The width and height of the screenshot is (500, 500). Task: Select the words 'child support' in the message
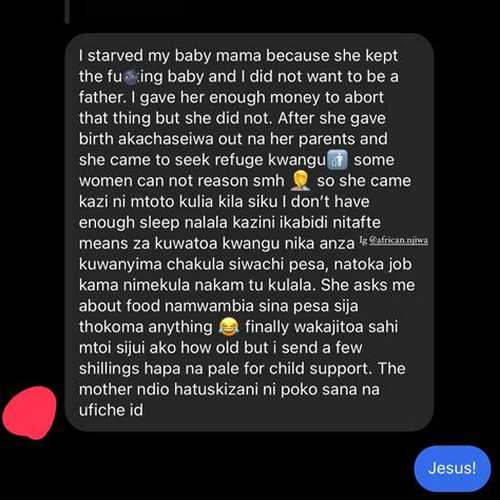(x=320, y=369)
